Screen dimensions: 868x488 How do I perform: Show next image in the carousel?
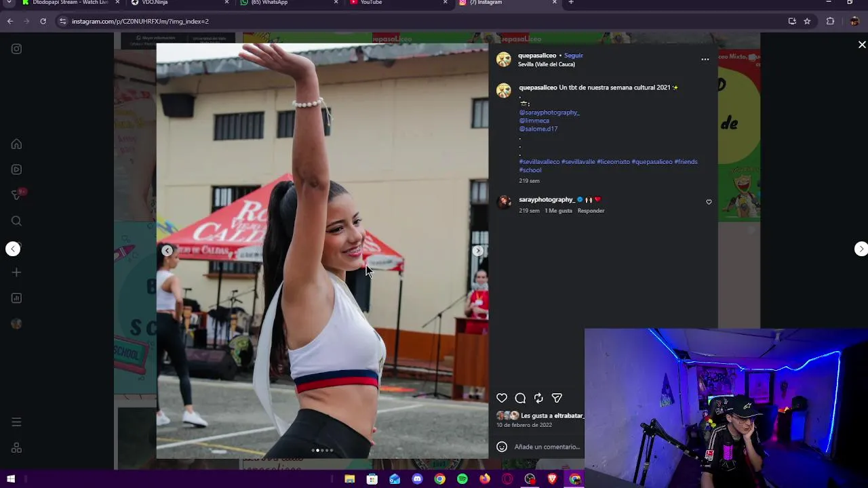tap(478, 251)
